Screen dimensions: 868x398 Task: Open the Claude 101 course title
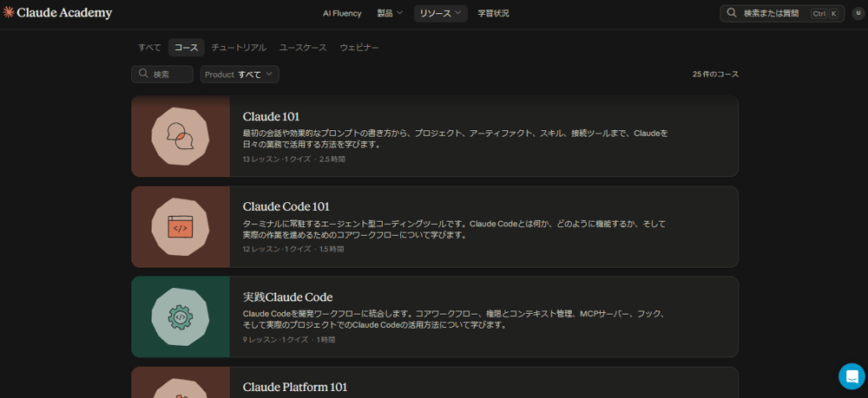click(x=271, y=117)
